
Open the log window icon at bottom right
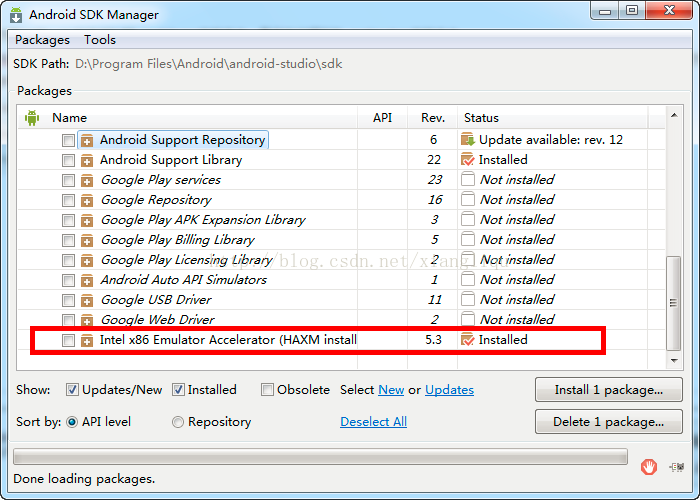[x=677, y=467]
